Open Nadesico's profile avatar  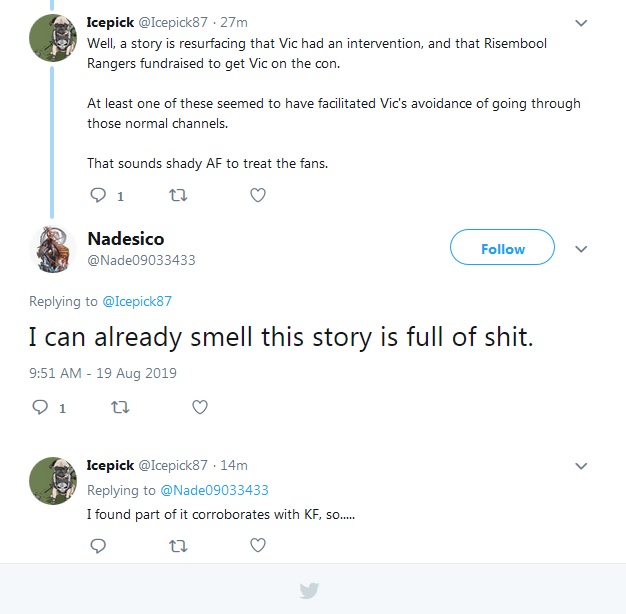click(53, 249)
